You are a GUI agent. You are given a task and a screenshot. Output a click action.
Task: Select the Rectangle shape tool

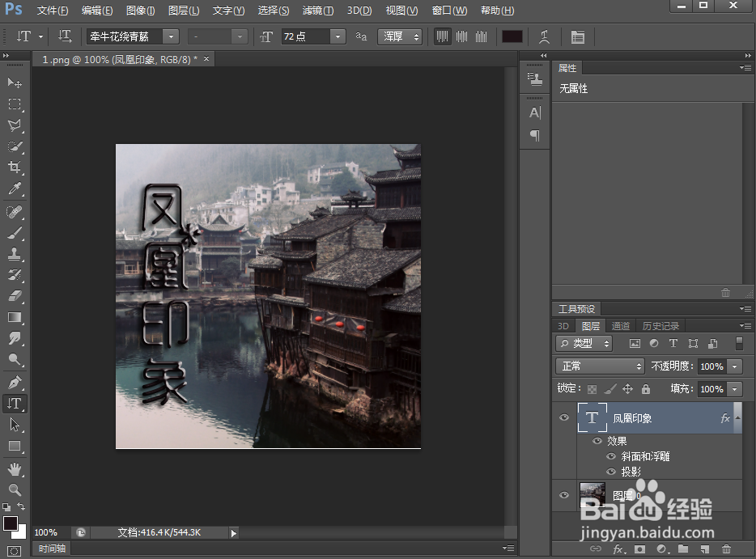[x=15, y=446]
